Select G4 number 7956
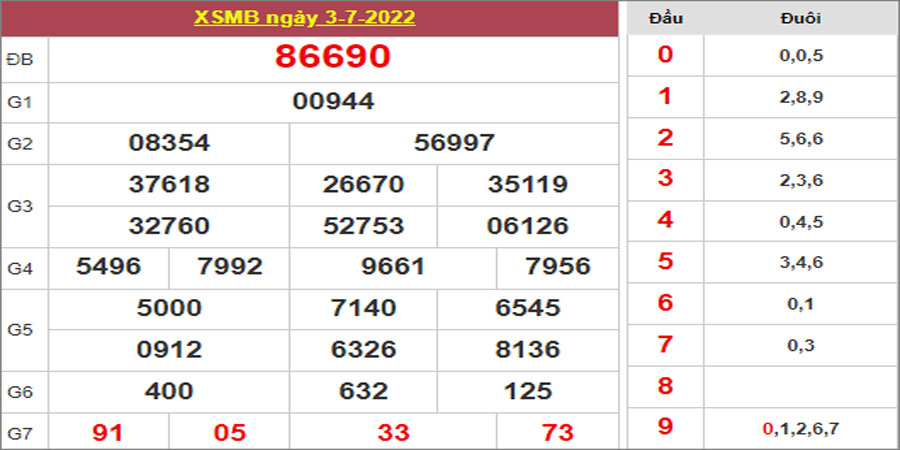This screenshot has width=900, height=450. 557,266
